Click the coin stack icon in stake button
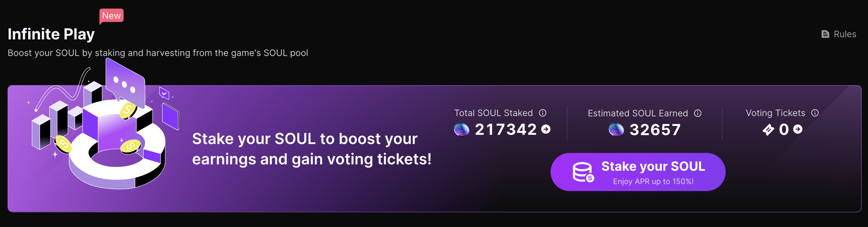This screenshot has width=868, height=227. click(x=583, y=172)
